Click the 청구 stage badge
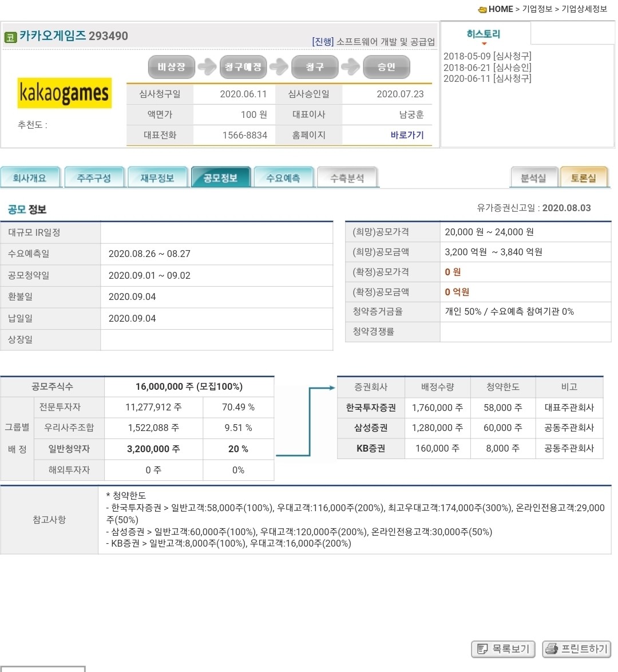This screenshot has height=672, width=618. coord(315,67)
